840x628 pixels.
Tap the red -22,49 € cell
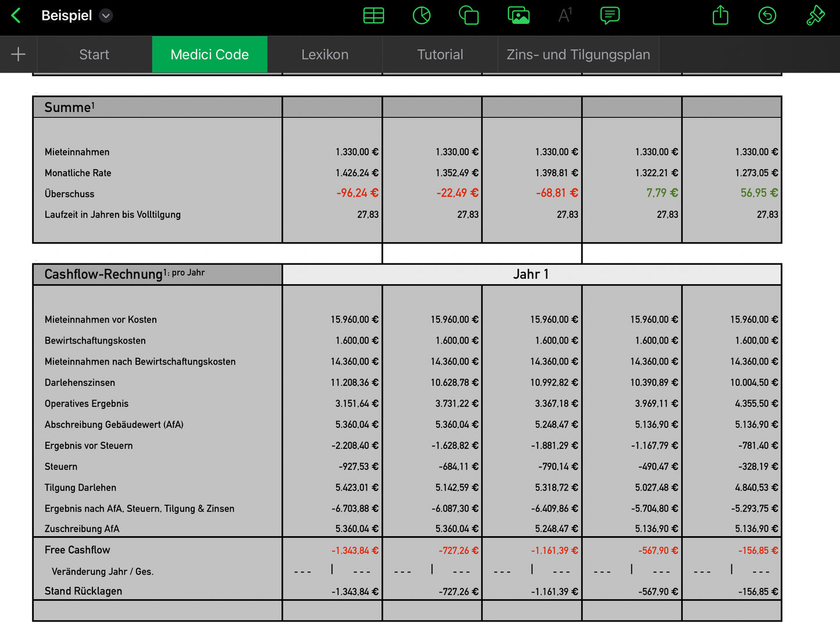pos(457,193)
